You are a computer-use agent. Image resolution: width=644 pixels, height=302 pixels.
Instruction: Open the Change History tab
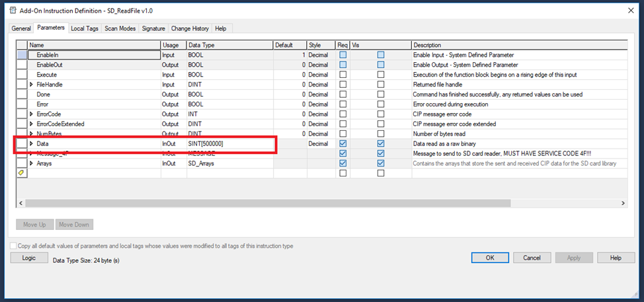[190, 28]
